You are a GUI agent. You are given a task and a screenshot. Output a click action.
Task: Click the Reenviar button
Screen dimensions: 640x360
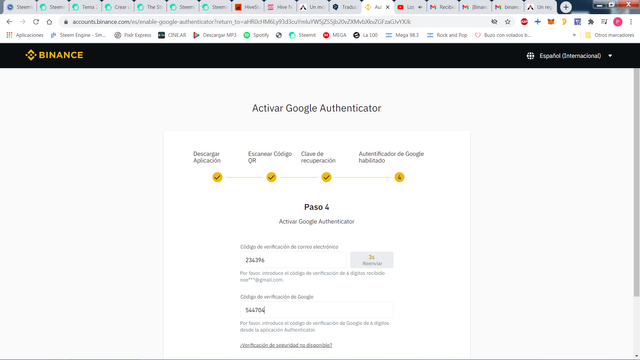pos(372,260)
